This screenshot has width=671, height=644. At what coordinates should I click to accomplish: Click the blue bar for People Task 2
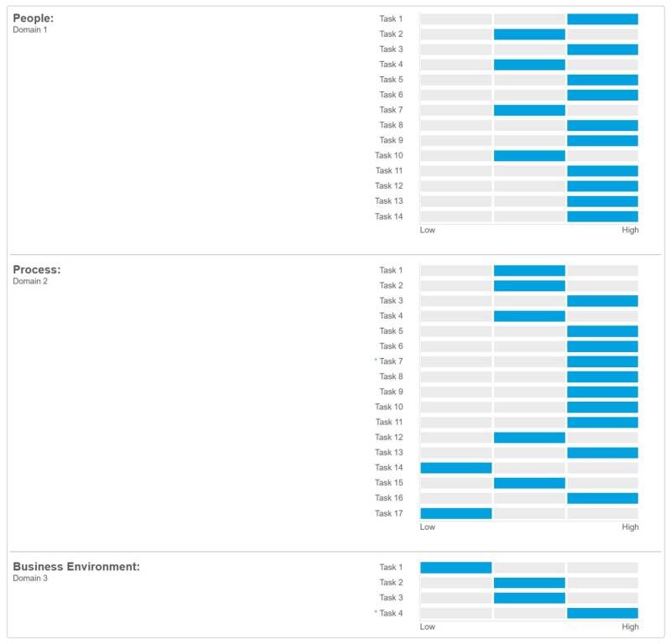tap(529, 34)
